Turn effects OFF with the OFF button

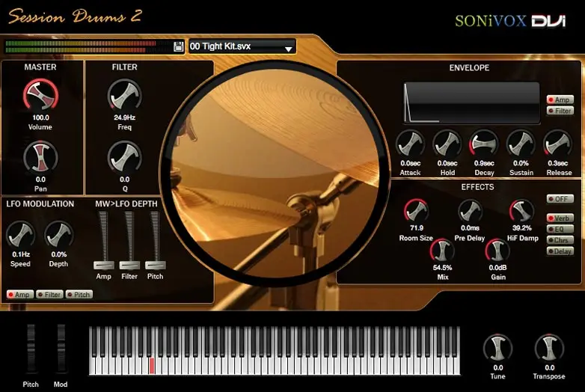pyautogui.click(x=560, y=199)
